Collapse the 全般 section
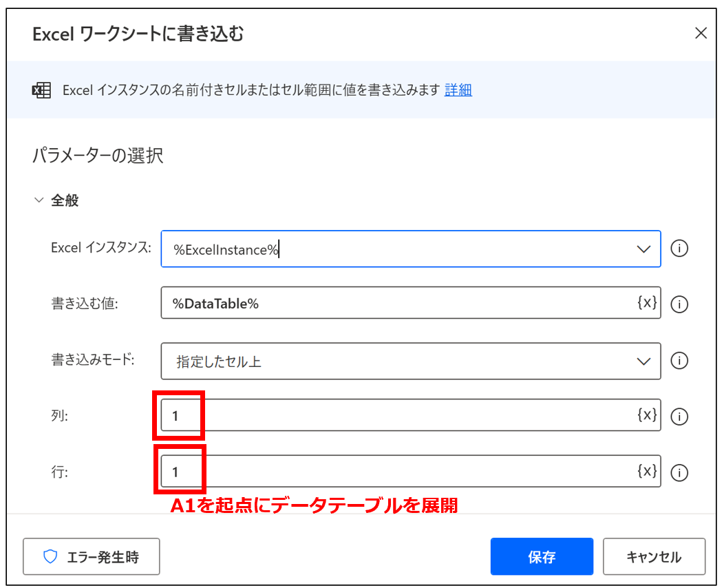 (x=39, y=200)
